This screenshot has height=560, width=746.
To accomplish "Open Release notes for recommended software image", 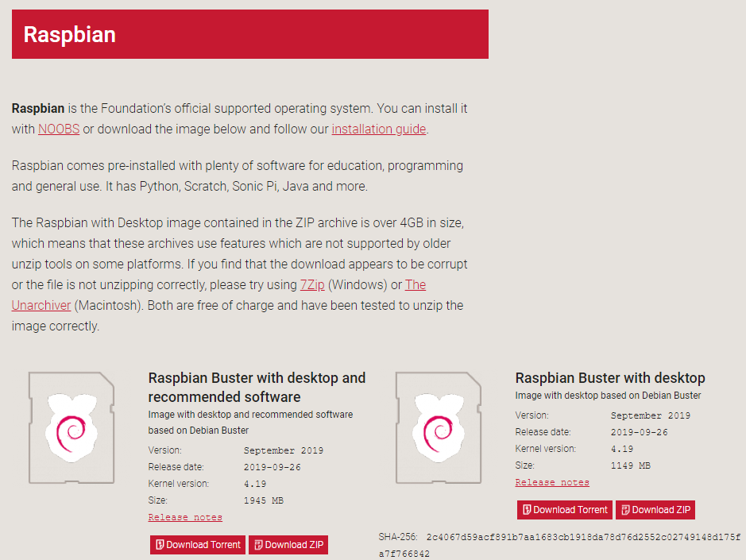I will (x=185, y=517).
